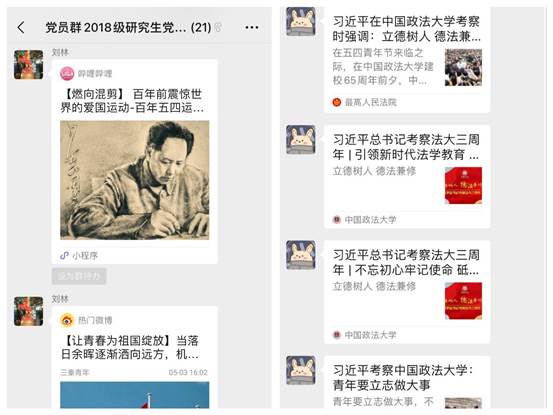Open 刘林's avatar on second message
This screenshot has height=415, width=553.
tap(29, 311)
